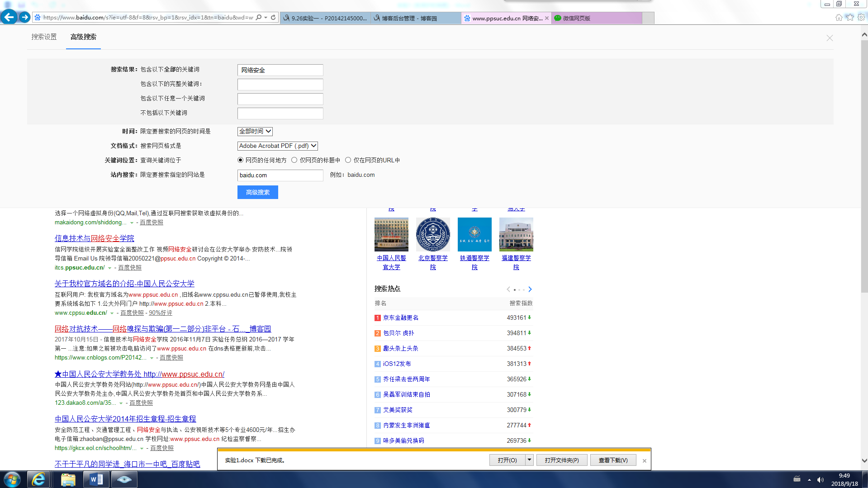The height and width of the screenshot is (488, 868).
Task: Edit the 包含以下全部的关键词 field containing 网络安全
Action: tap(280, 70)
